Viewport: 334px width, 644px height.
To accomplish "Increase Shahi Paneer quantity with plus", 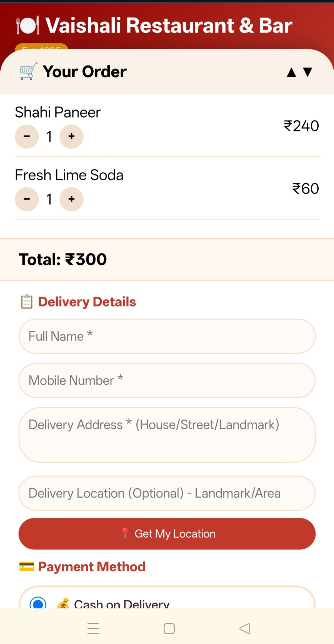I will [x=72, y=136].
